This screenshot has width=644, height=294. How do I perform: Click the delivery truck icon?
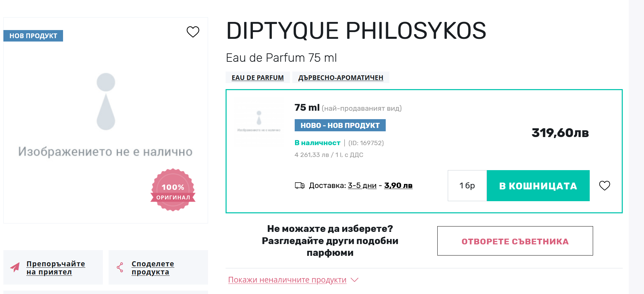click(300, 185)
